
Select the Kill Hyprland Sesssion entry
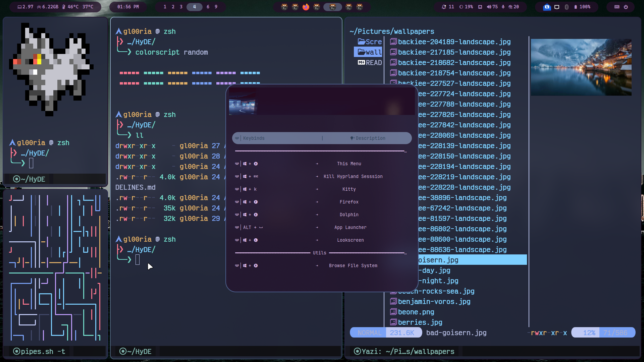coord(353,176)
